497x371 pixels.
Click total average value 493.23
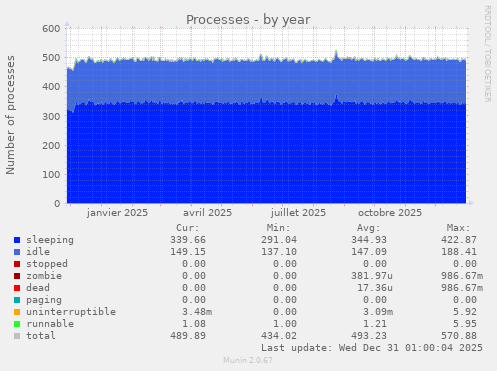[369, 336]
